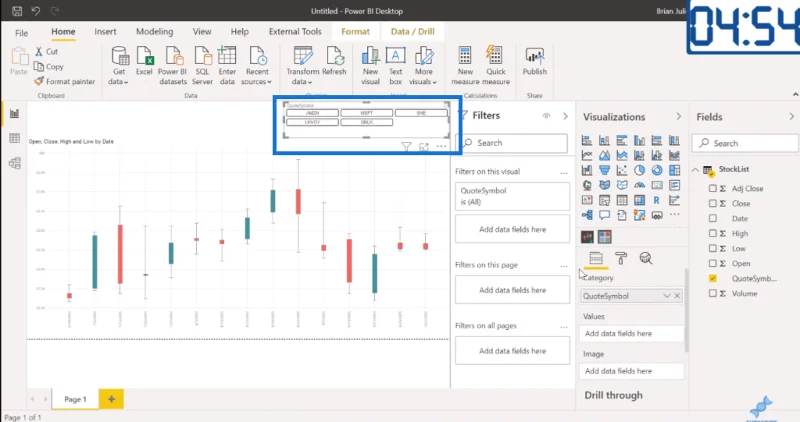Switch to Model view in left sidebar
Screen dimensions: 800x422
(x=14, y=163)
